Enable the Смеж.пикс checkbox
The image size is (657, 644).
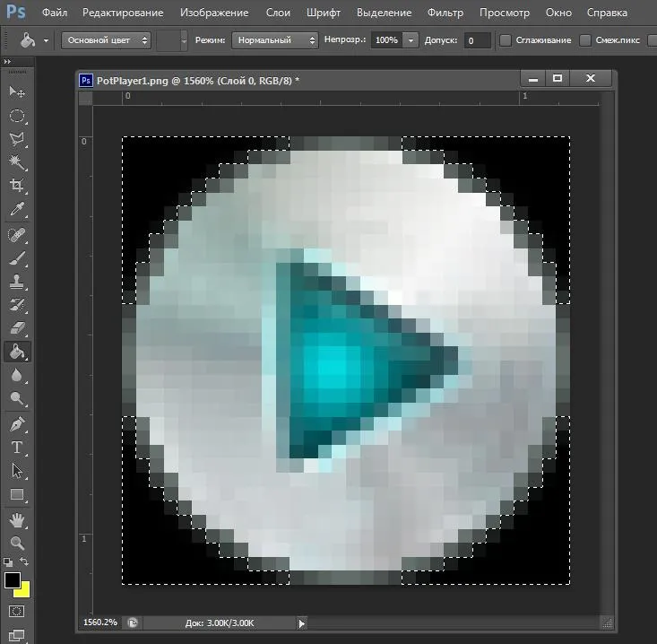tap(585, 40)
